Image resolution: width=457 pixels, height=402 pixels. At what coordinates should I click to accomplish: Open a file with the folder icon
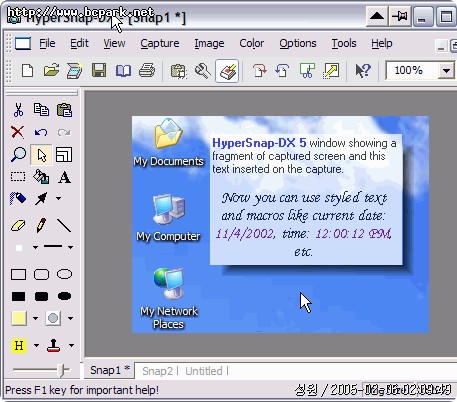click(51, 71)
